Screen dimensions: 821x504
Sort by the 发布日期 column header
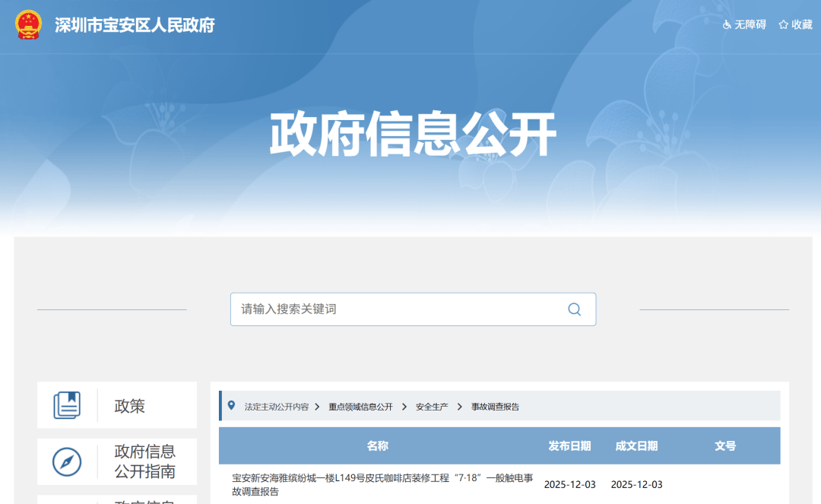(x=569, y=446)
